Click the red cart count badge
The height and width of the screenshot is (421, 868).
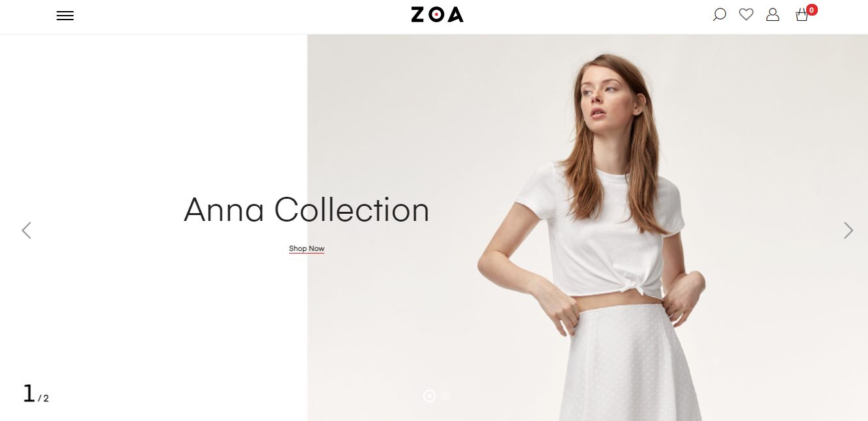(x=811, y=10)
